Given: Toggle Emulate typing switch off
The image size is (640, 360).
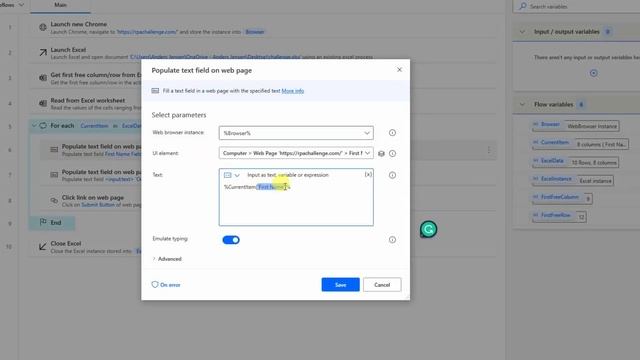Looking at the screenshot, I should 231,240.
